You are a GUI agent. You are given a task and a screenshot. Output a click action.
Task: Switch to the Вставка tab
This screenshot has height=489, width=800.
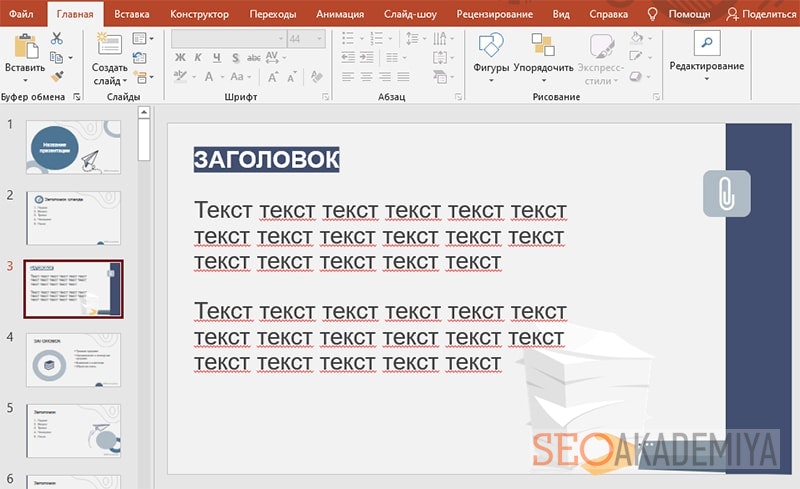[x=132, y=15]
